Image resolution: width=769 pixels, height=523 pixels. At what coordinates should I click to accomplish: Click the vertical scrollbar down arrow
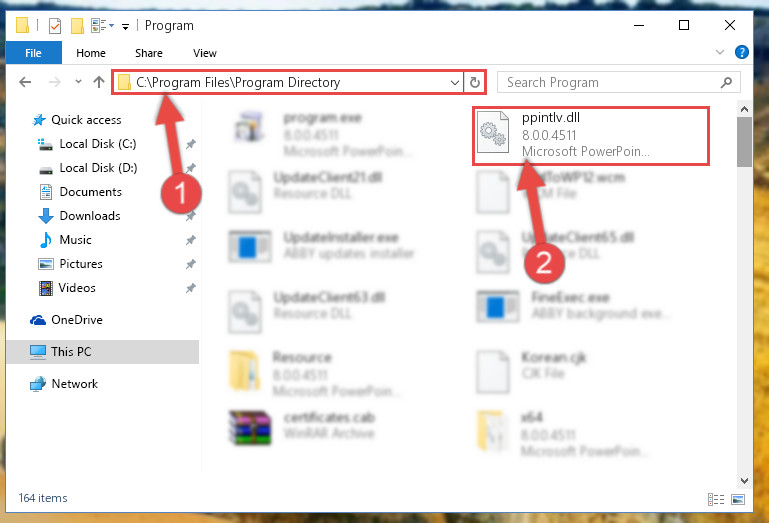coord(744,481)
